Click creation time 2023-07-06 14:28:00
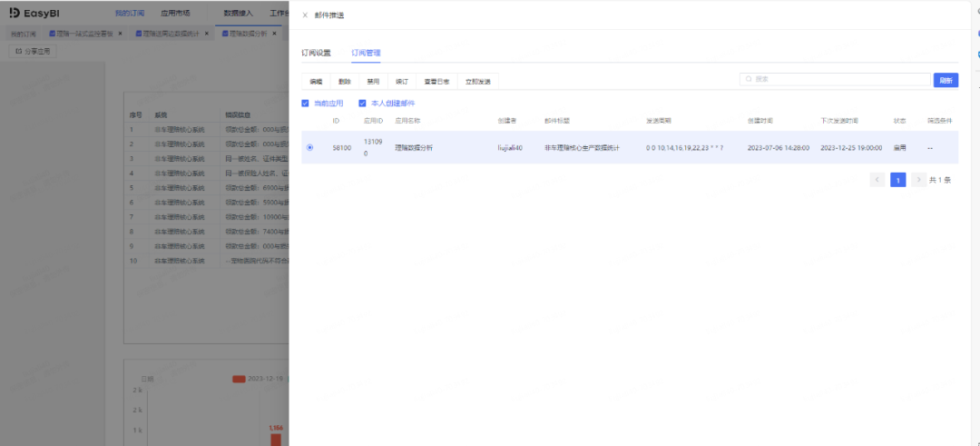This screenshot has width=980, height=446. [779, 148]
